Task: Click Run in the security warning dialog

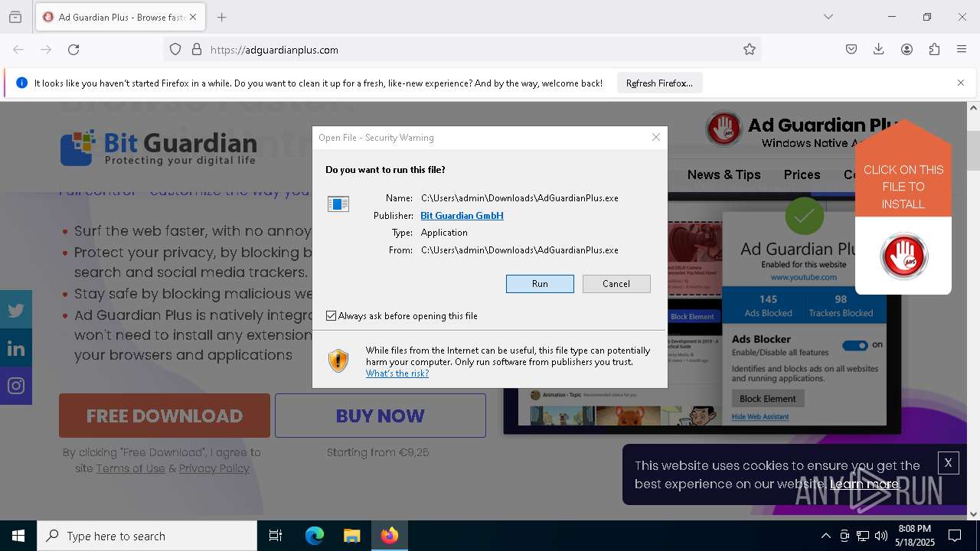Action: click(540, 284)
